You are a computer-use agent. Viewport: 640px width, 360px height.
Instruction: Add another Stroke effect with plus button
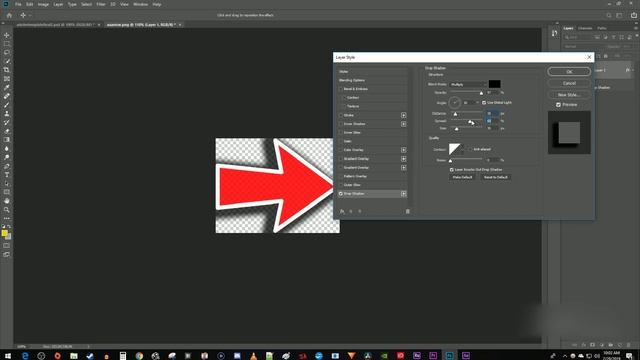(x=403, y=115)
